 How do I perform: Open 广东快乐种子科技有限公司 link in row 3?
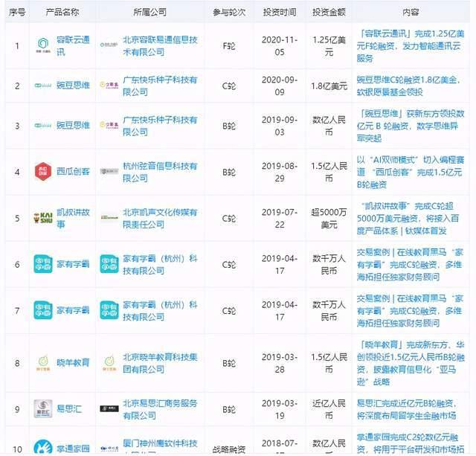click(x=160, y=126)
